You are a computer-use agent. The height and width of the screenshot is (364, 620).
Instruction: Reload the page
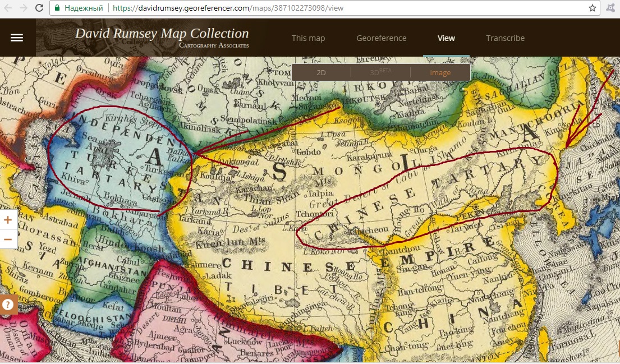(39, 7)
